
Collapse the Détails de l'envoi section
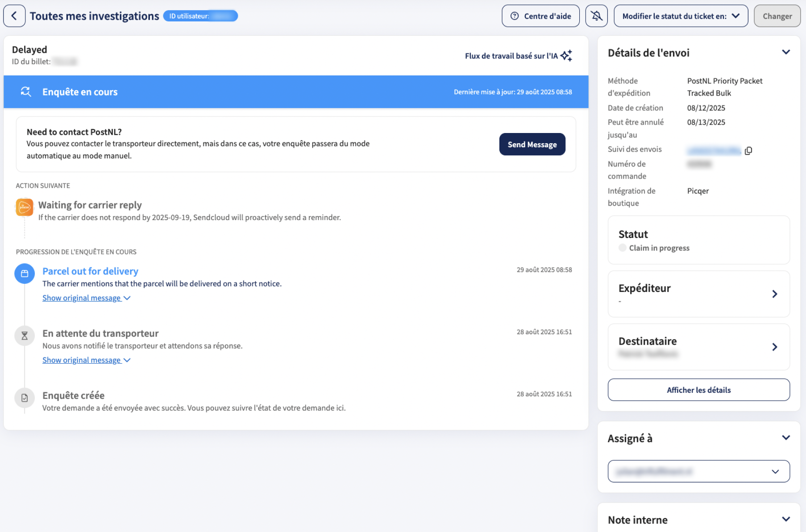coord(786,52)
